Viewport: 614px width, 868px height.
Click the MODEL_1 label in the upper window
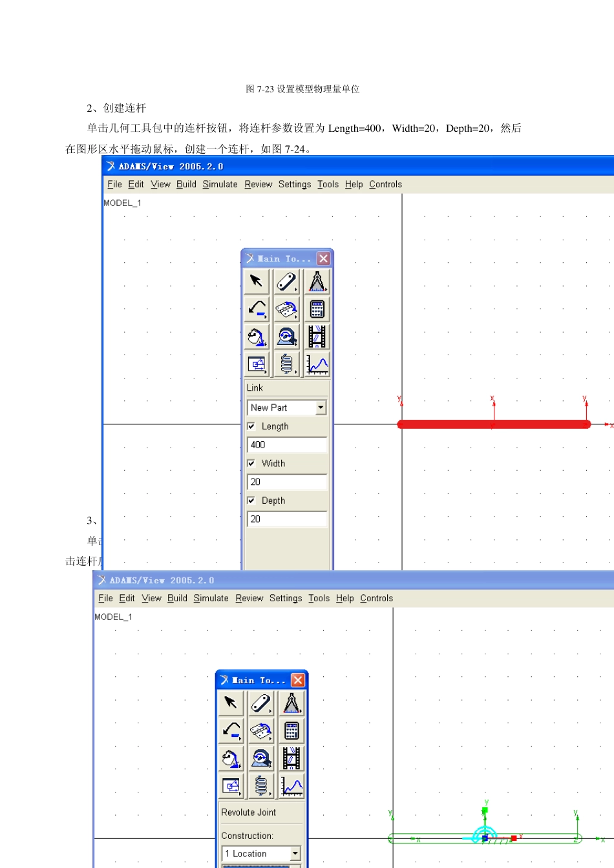[122, 203]
